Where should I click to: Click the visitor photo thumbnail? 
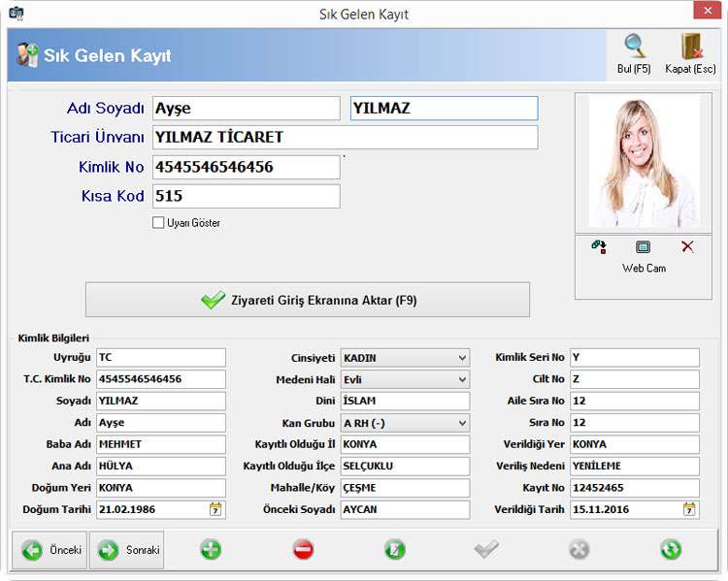(644, 161)
